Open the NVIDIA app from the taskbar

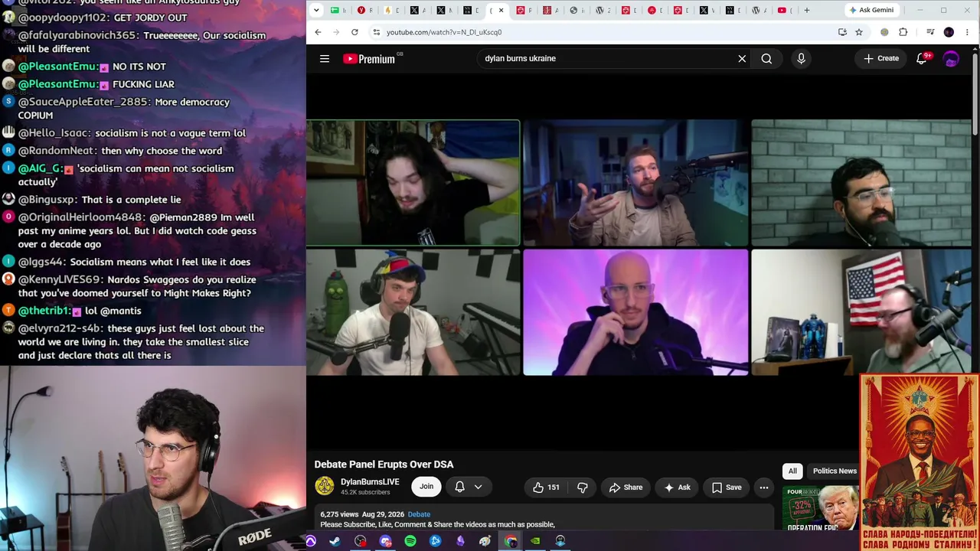pos(535,541)
